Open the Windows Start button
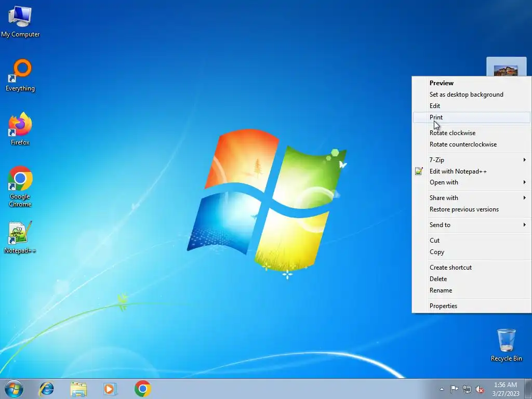 (14, 389)
